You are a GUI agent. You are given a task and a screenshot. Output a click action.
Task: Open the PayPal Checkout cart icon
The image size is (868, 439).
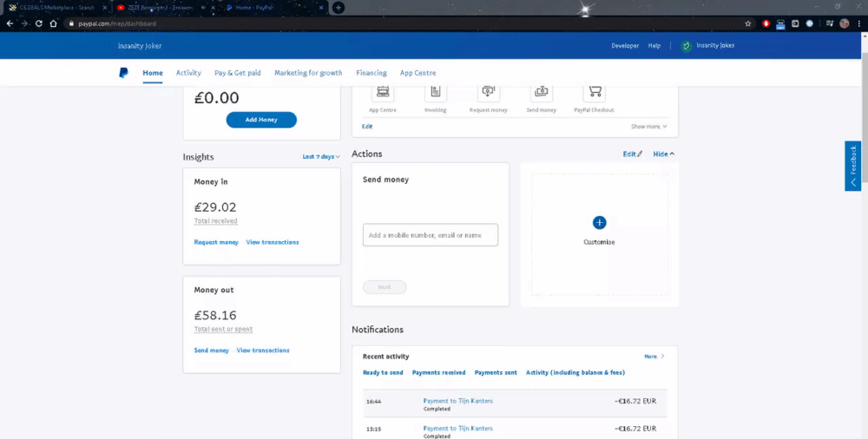coord(594,93)
